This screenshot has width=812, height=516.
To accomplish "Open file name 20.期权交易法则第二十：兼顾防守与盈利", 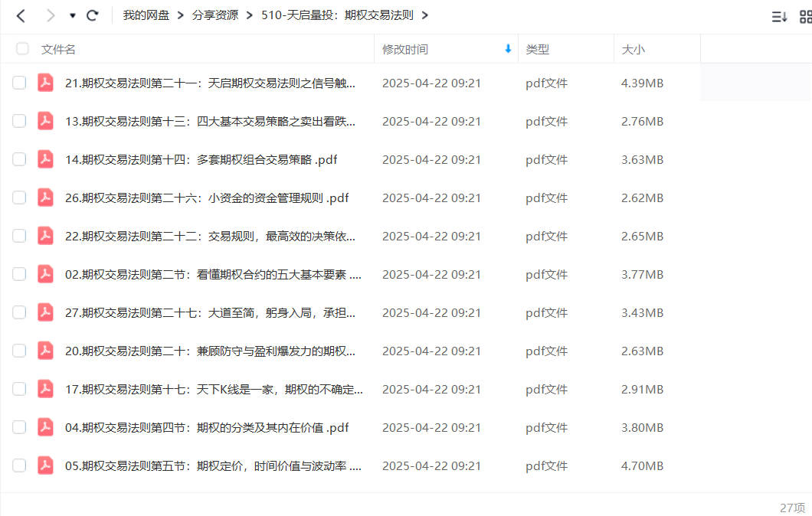I will tap(210, 351).
